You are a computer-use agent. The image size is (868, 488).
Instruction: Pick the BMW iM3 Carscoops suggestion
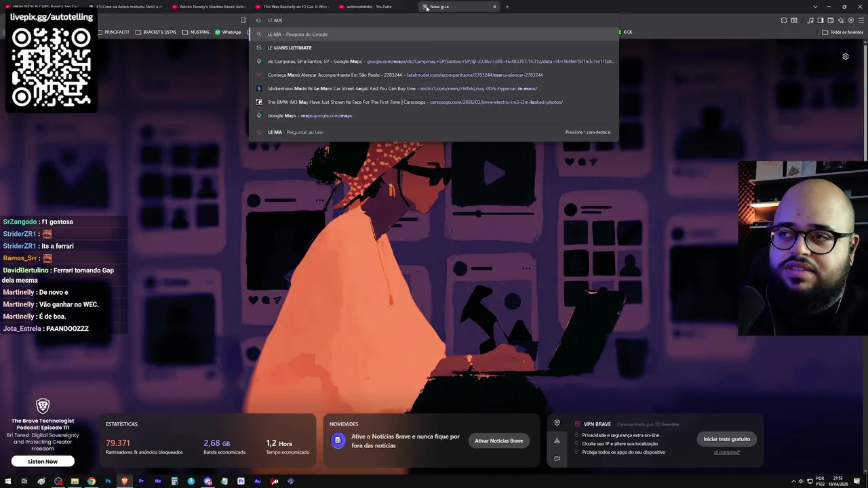[434, 102]
